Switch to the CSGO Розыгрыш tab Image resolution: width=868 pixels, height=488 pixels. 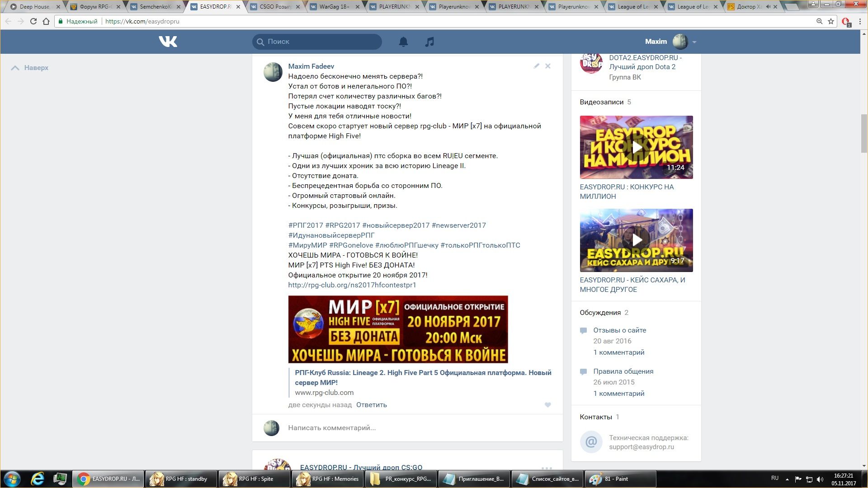(274, 7)
